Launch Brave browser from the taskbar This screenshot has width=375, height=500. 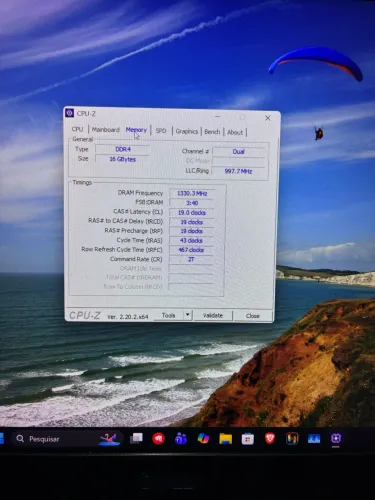pos(270,438)
